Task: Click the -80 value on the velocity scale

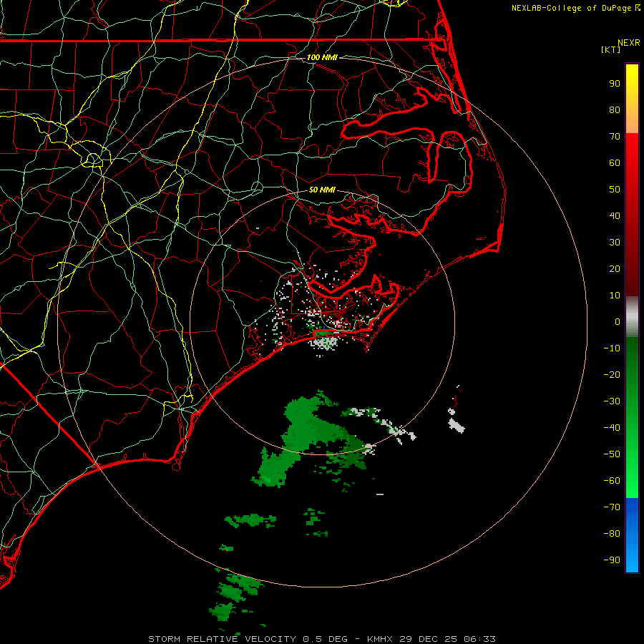Action: (612, 534)
